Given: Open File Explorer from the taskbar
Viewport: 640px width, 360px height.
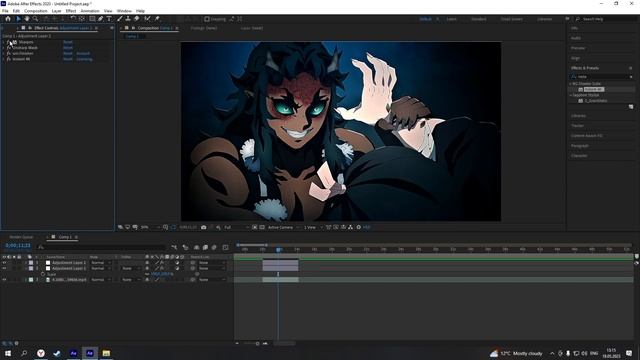Looking at the screenshot, I should coord(106,353).
